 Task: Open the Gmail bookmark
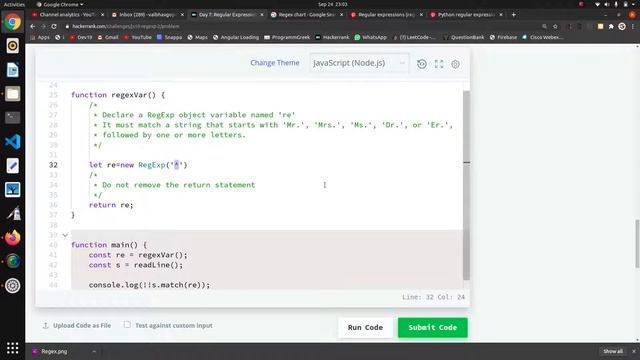point(108,37)
